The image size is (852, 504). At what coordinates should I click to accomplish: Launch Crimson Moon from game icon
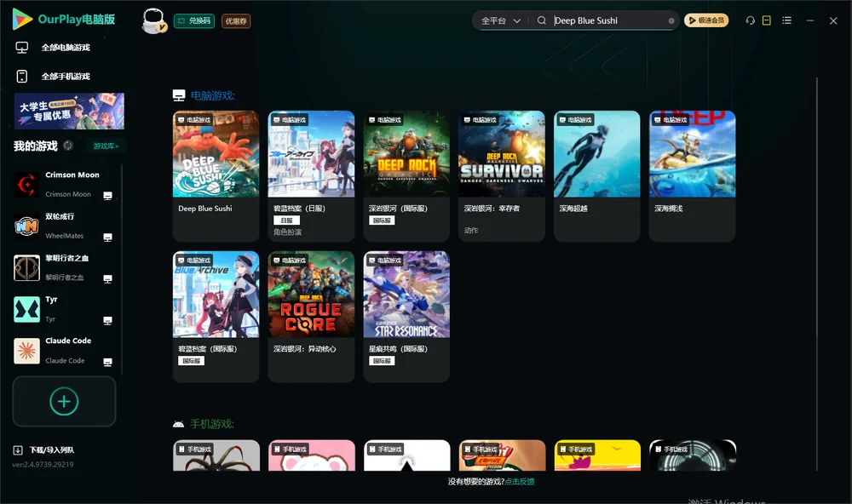26,185
